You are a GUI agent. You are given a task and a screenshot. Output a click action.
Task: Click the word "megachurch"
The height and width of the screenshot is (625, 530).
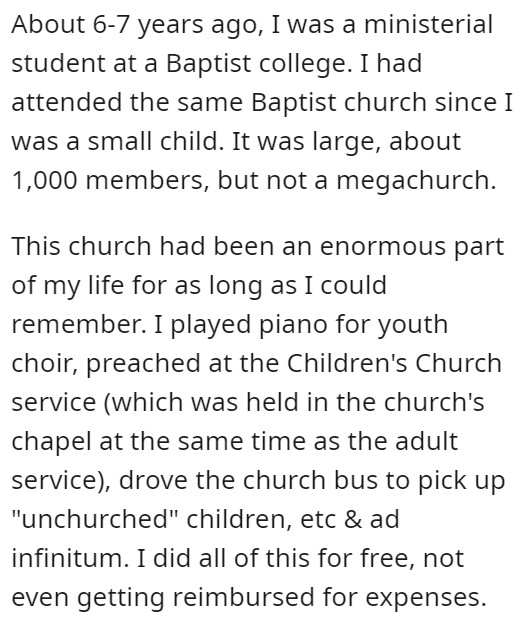coord(413,180)
